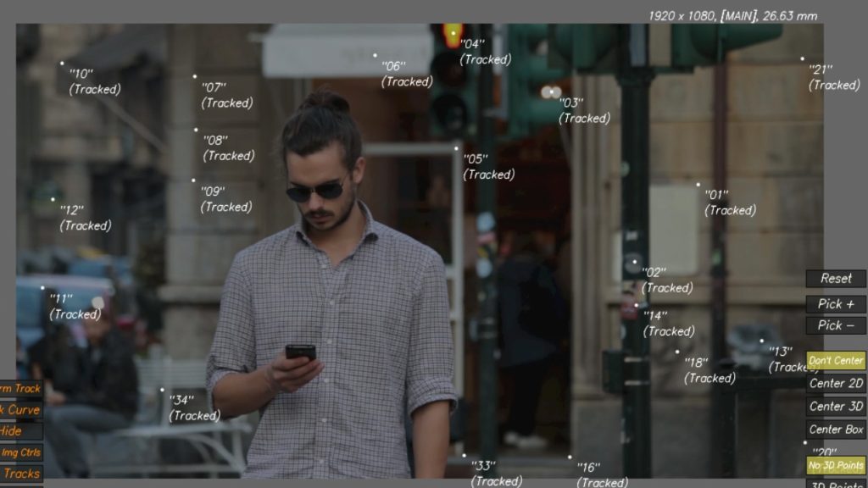Select the Center 2D mode
This screenshot has height=488, width=868.
click(836, 384)
